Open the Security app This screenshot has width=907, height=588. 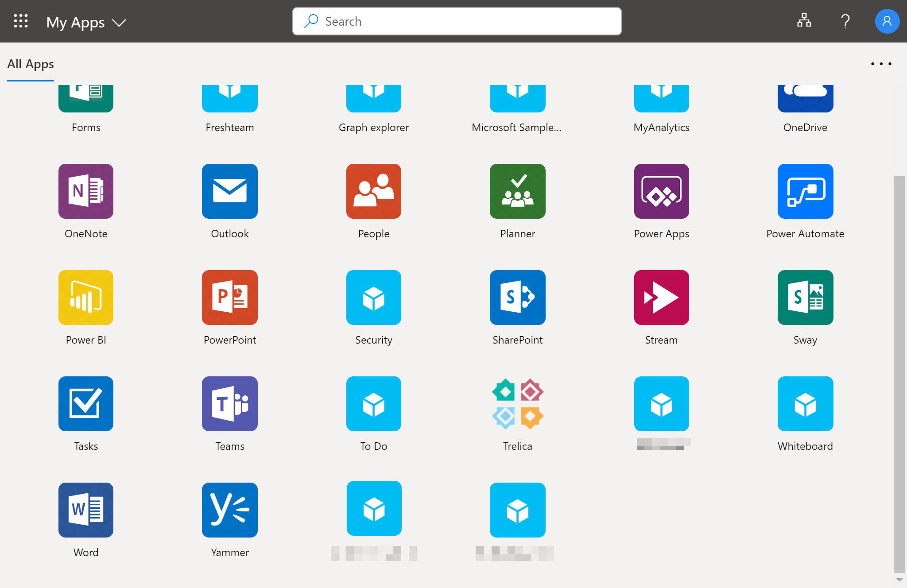point(374,298)
